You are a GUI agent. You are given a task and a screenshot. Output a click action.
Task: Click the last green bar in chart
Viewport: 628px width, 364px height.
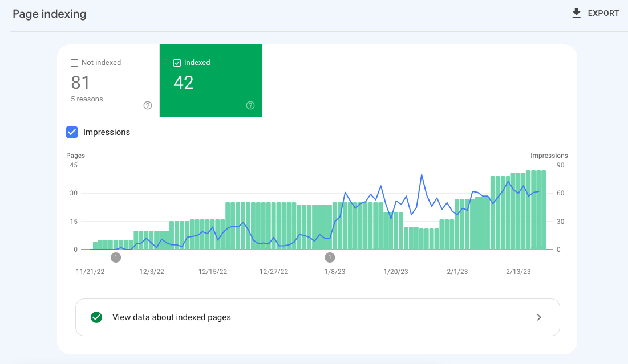point(544,210)
